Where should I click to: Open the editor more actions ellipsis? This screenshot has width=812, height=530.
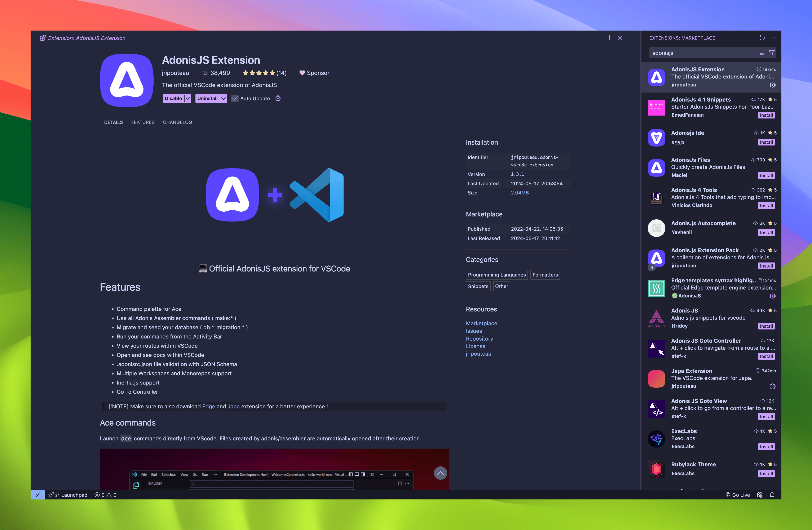[x=631, y=38]
